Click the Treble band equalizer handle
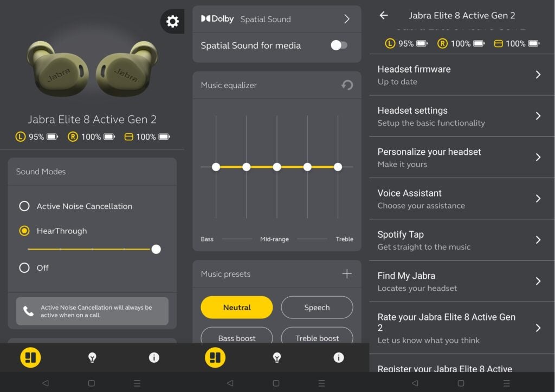The image size is (555, 392). (x=338, y=167)
